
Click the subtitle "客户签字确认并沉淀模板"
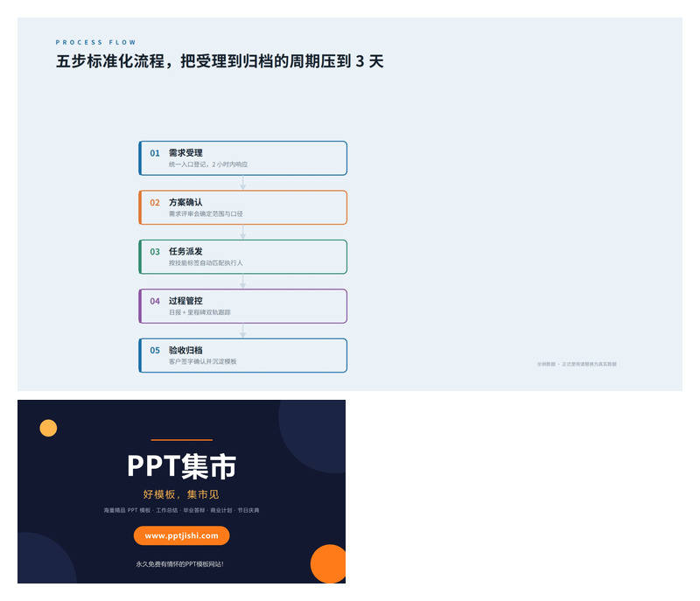click(x=203, y=361)
